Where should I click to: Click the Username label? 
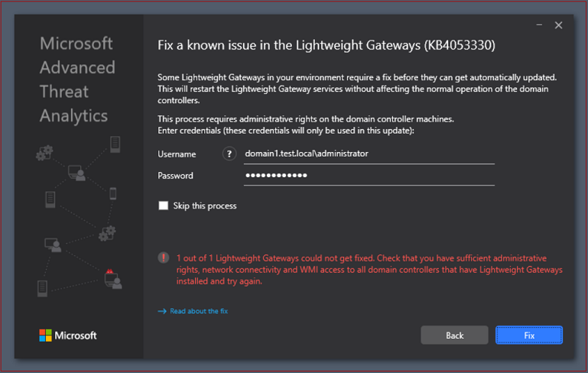pyautogui.click(x=177, y=154)
